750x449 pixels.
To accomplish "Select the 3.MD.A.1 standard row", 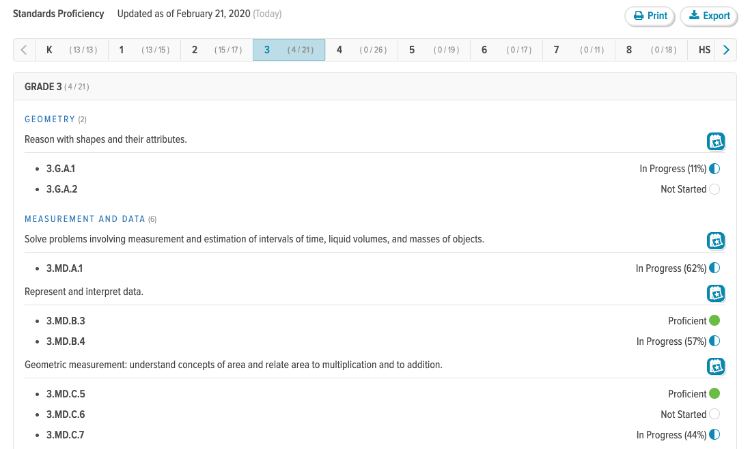I will (x=64, y=268).
